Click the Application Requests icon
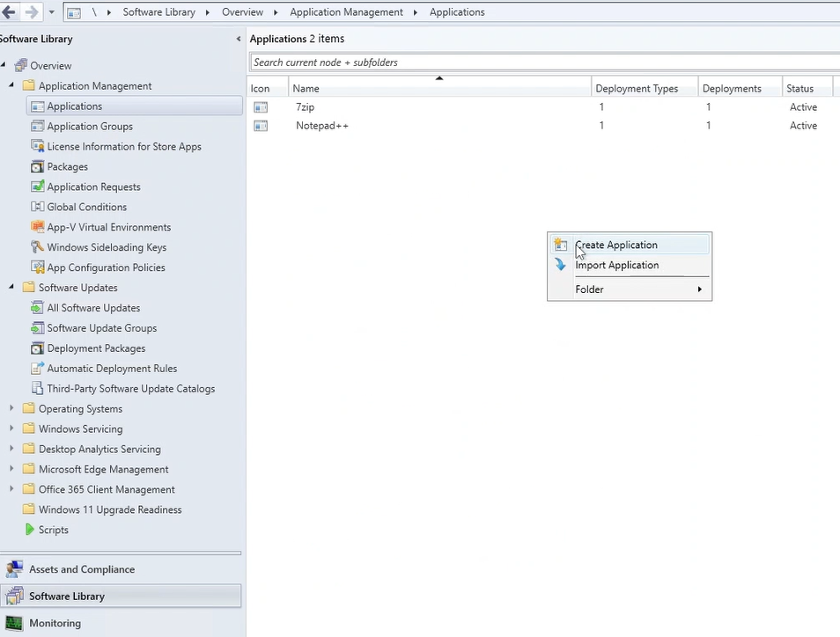This screenshot has height=637, width=840. 37,187
